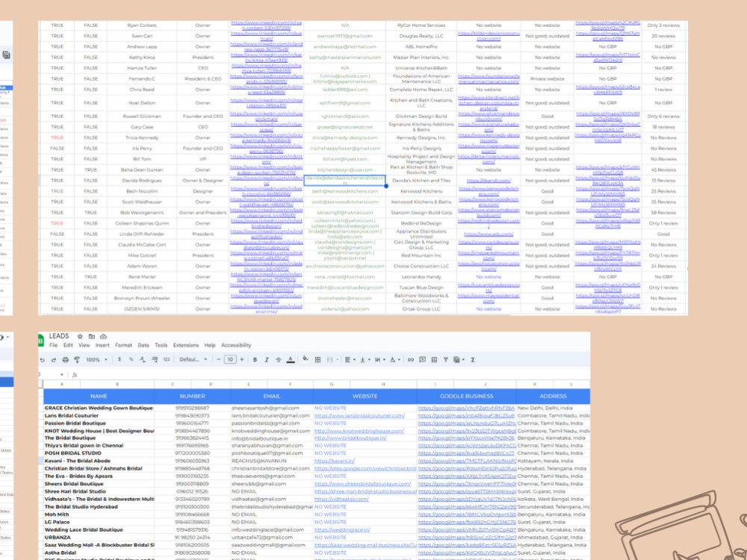Click the font size input field
This screenshot has height=560, width=747.
231,360
